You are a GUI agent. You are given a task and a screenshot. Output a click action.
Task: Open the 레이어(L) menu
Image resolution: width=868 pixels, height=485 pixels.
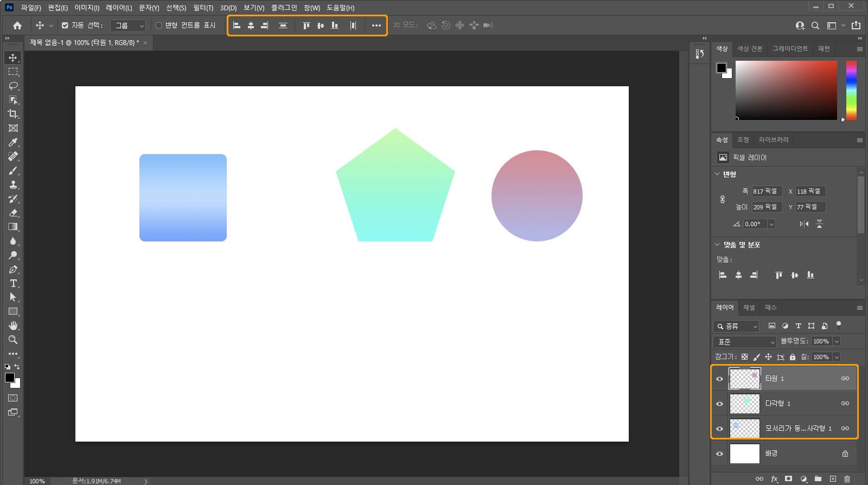[x=119, y=8]
